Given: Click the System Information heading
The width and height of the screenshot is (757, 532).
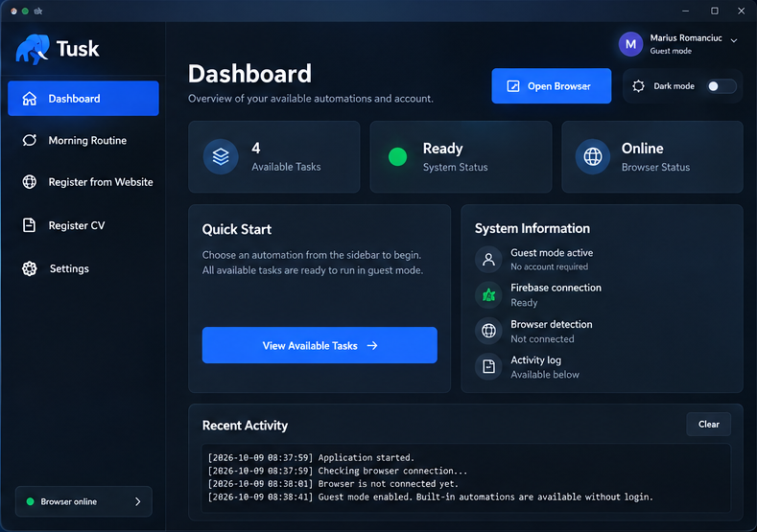Looking at the screenshot, I should pos(532,229).
